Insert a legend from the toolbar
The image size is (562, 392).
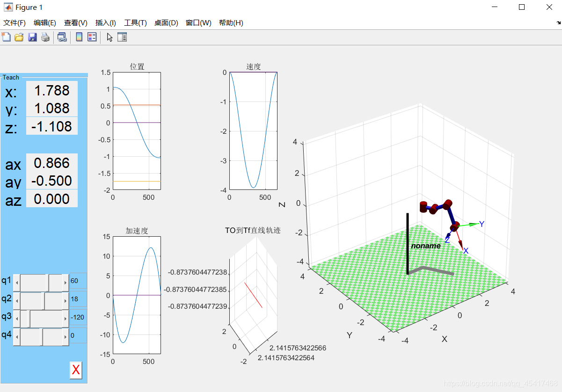92,37
